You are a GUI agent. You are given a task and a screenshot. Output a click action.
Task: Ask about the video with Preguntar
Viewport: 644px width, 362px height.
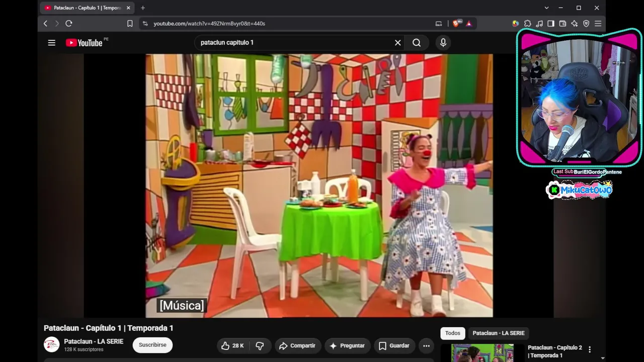click(x=348, y=346)
